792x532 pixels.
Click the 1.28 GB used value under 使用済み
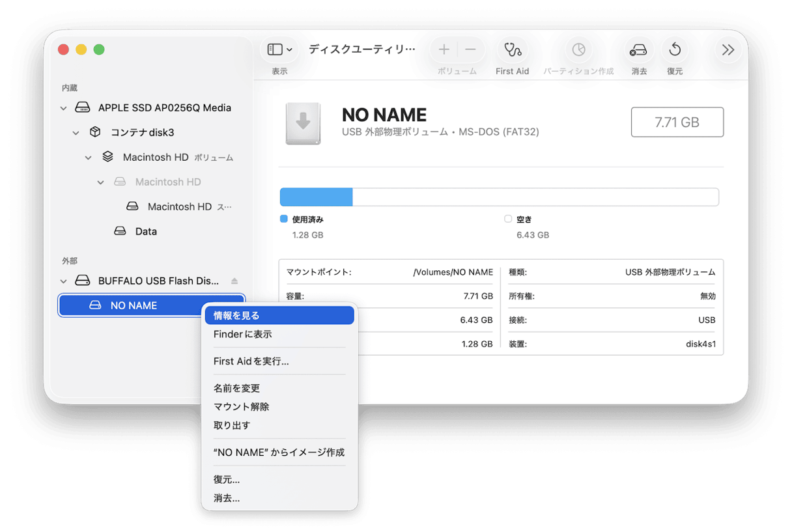(307, 235)
